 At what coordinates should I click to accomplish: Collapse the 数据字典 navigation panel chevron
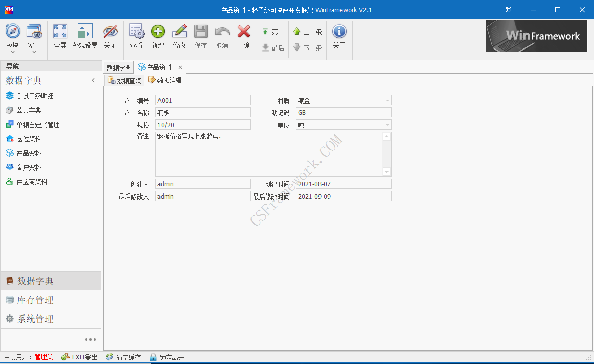coord(93,80)
